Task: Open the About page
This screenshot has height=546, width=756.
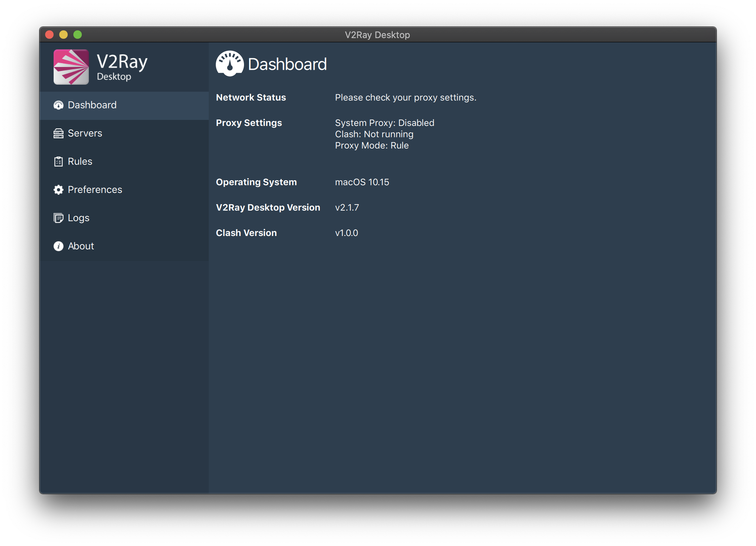Action: pos(81,246)
